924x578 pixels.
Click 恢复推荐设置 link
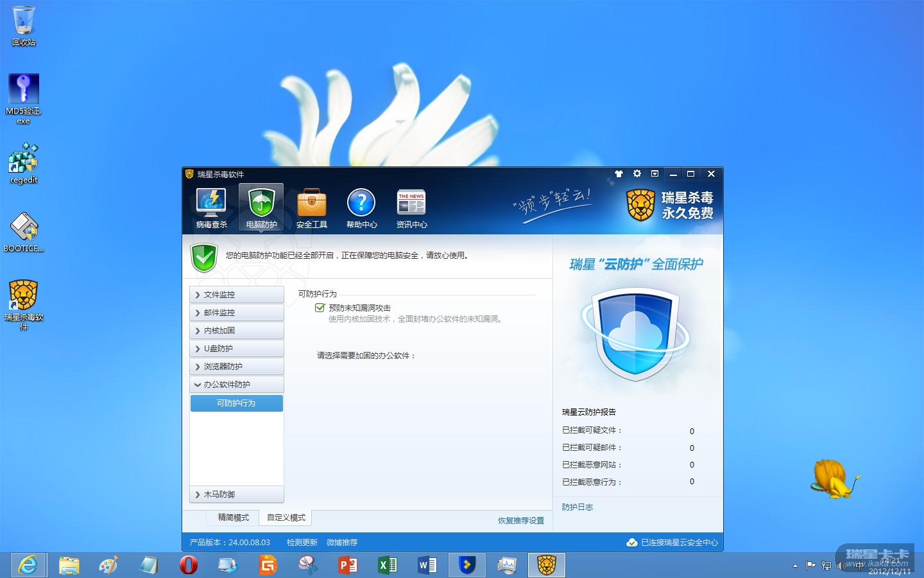pos(521,521)
